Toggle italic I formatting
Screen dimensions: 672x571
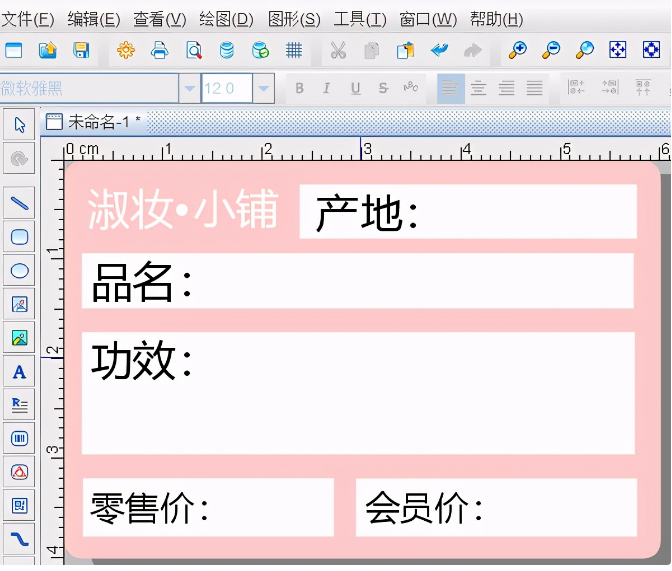click(327, 88)
